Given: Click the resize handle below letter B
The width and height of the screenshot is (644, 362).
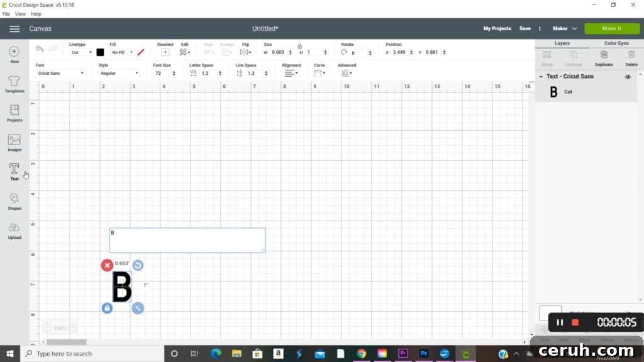Looking at the screenshot, I should pyautogui.click(x=138, y=308).
